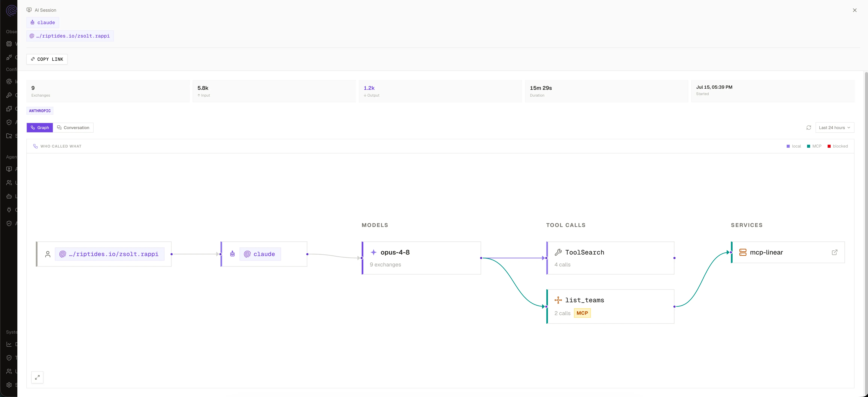
Task: Click the sparkle icon on the opus-4-8 node
Action: tap(373, 252)
